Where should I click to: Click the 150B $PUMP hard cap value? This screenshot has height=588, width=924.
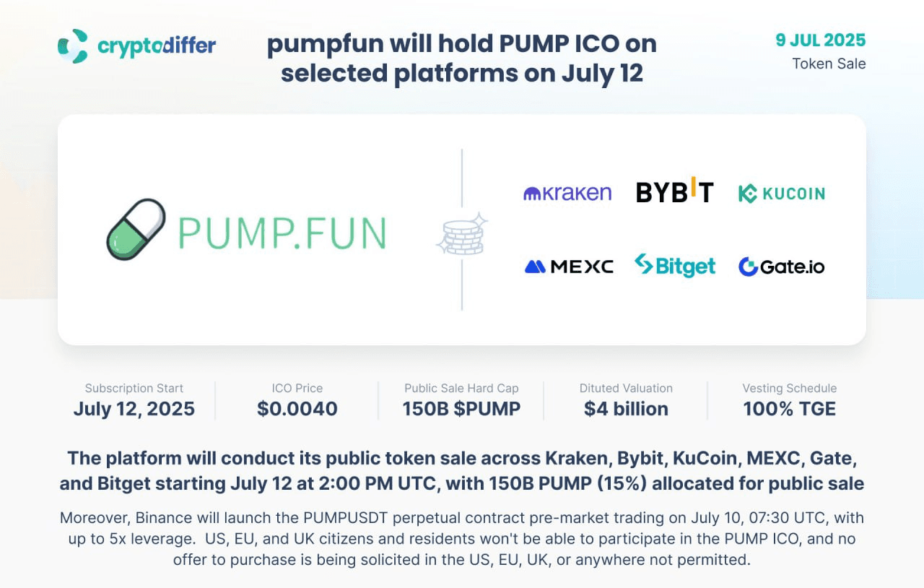tap(461, 409)
